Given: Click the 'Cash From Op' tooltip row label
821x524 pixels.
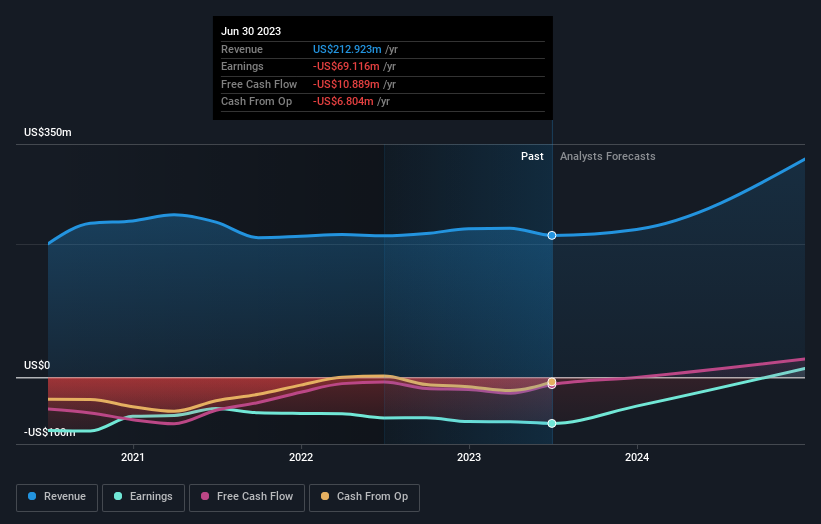Looking at the screenshot, I should coord(257,101).
